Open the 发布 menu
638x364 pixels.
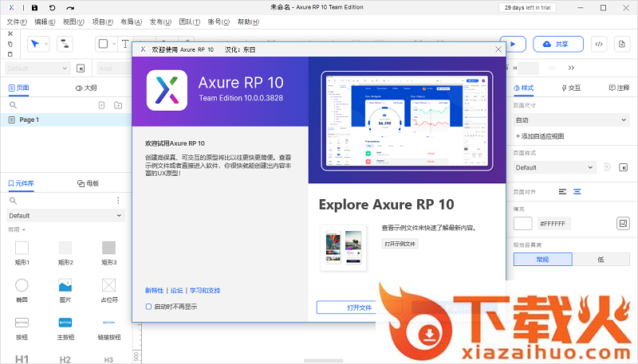coord(160,22)
